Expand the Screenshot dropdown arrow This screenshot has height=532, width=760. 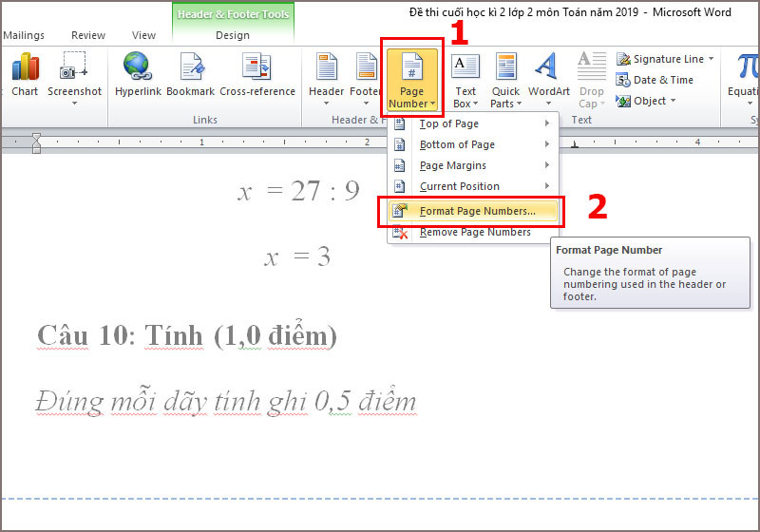[75, 103]
